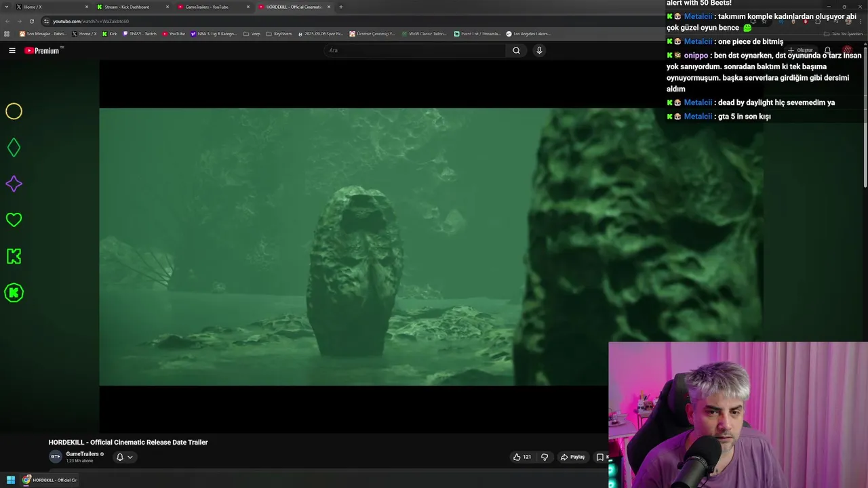Screen dimensions: 868x488
Task: Open WoW Classic Tailoring bookmark
Action: pos(425,34)
